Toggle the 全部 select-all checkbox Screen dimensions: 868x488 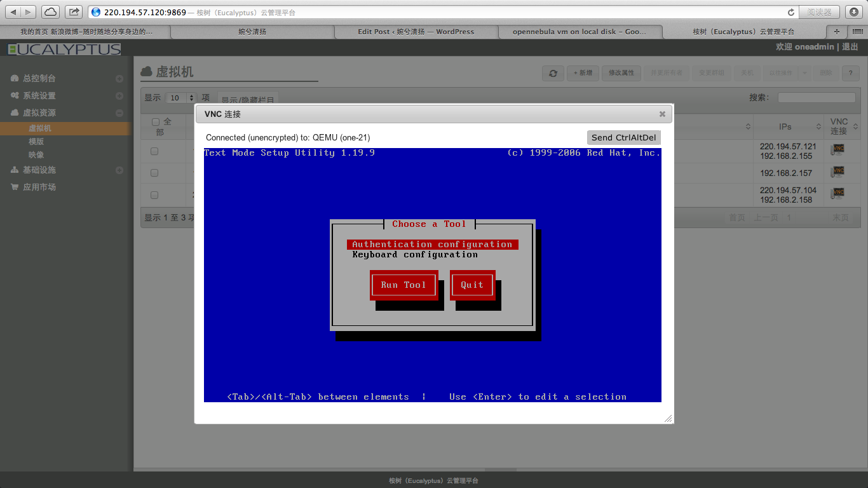tap(156, 122)
